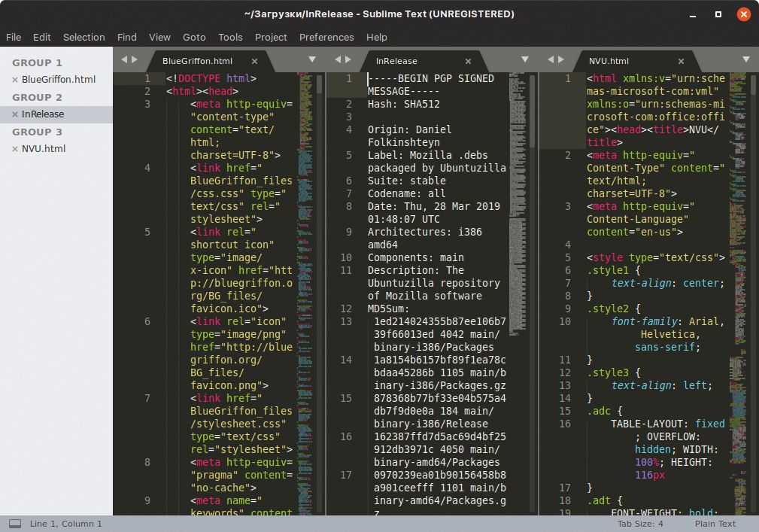Open the Preferences menu

[326, 37]
